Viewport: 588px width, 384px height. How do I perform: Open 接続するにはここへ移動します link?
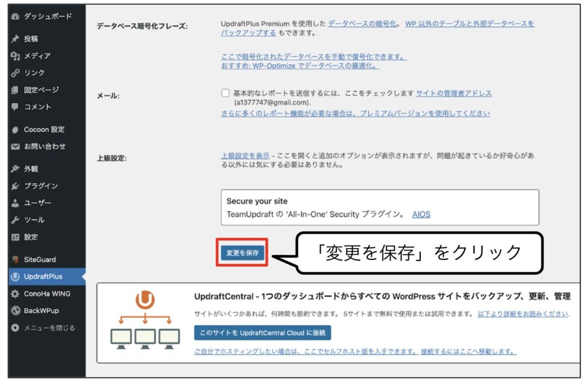(469, 351)
